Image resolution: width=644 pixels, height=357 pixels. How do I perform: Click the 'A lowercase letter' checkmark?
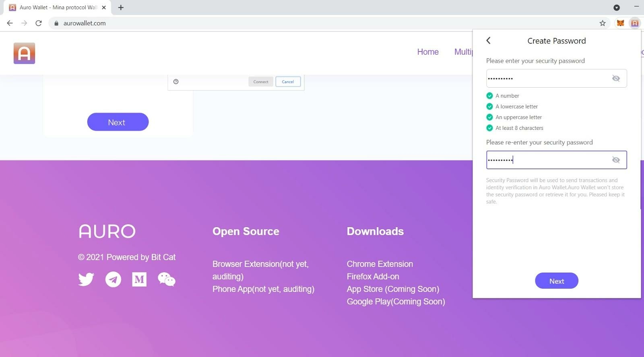coord(489,107)
